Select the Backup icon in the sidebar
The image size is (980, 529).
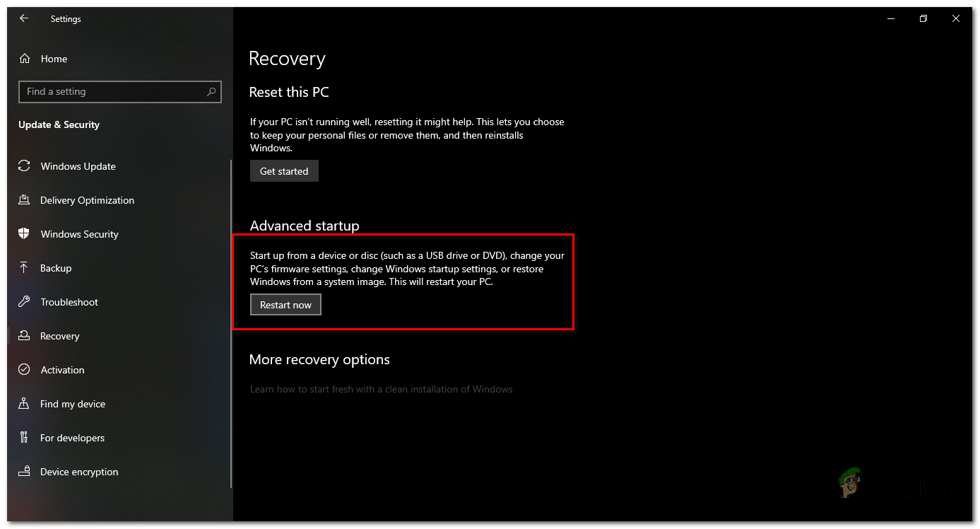point(23,268)
